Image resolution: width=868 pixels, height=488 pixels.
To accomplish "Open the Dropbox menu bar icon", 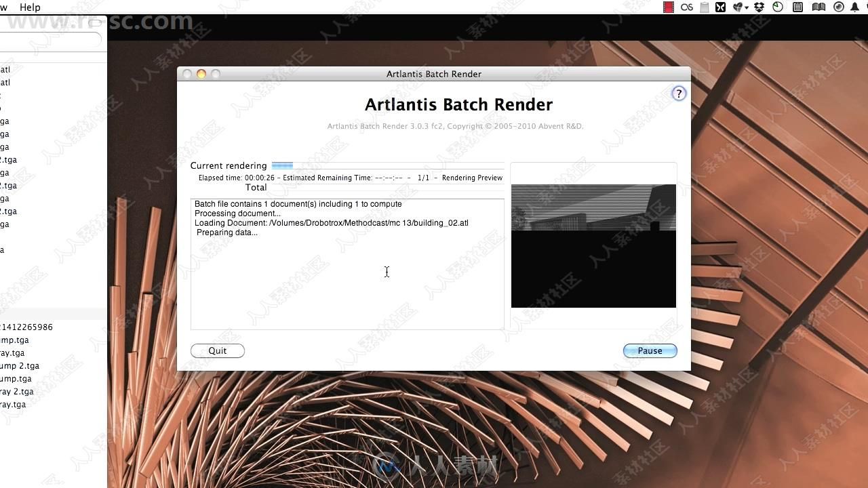I will [759, 7].
